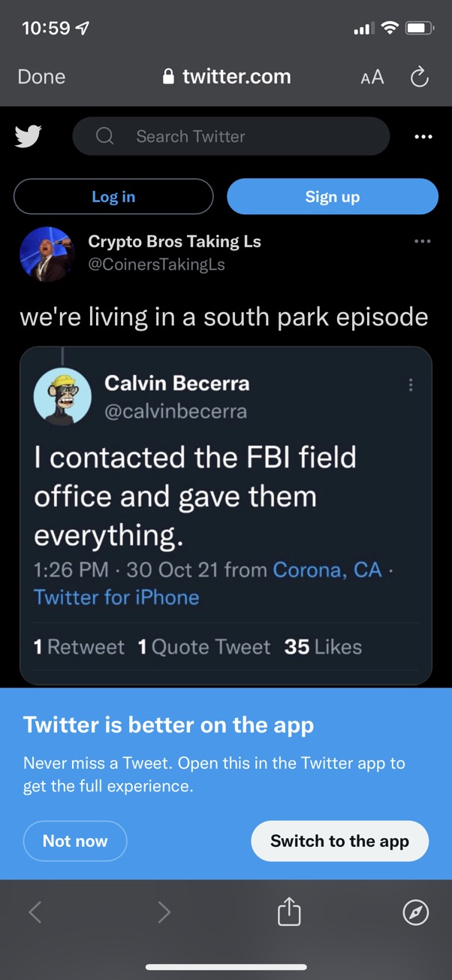The height and width of the screenshot is (980, 452).
Task: Tap the Twitter bird logo
Action: [x=28, y=137]
